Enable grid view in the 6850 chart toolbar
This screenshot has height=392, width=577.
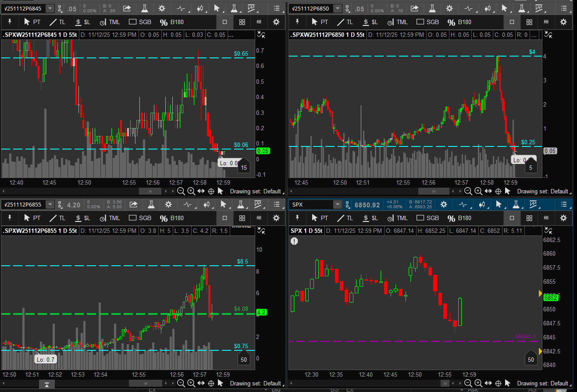(529, 22)
